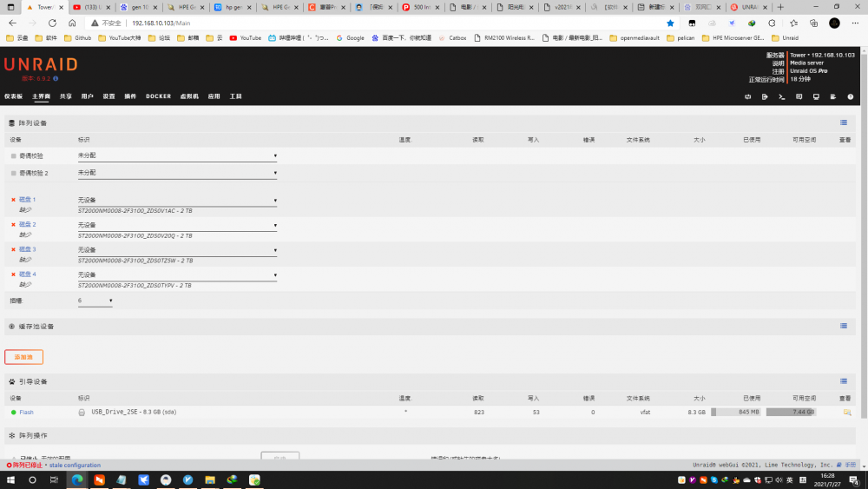The image size is (868, 489).
Task: Switch to the YouTube browser tab
Action: pos(92,7)
